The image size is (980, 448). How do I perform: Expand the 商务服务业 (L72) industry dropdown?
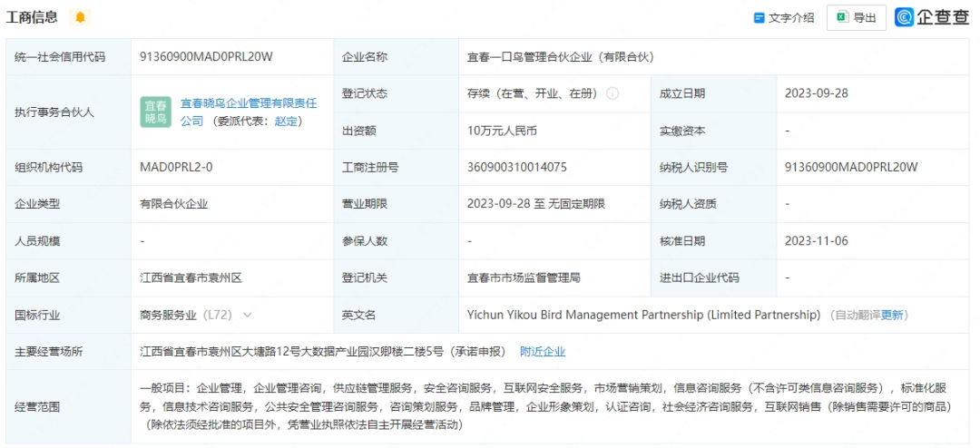247,315
